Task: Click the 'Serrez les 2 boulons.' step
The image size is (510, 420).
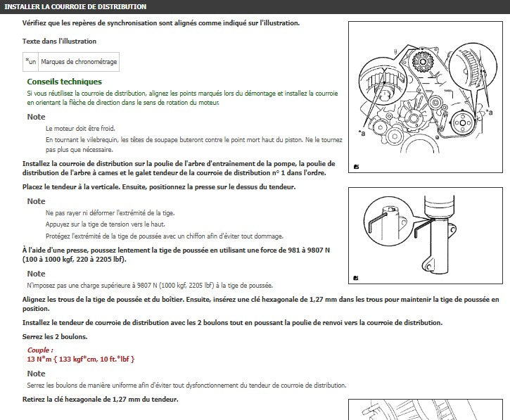Action: coord(55,337)
